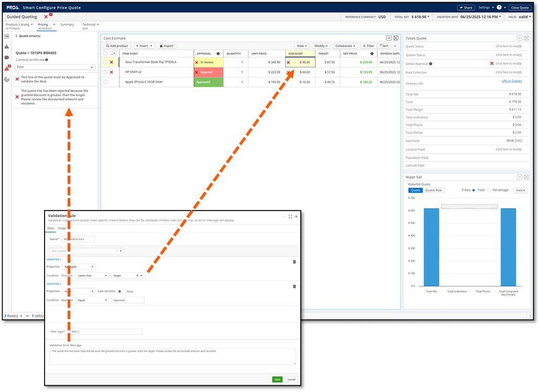Open the Lower than condition dropdown
The width and height of the screenshot is (540, 392).
[92, 276]
